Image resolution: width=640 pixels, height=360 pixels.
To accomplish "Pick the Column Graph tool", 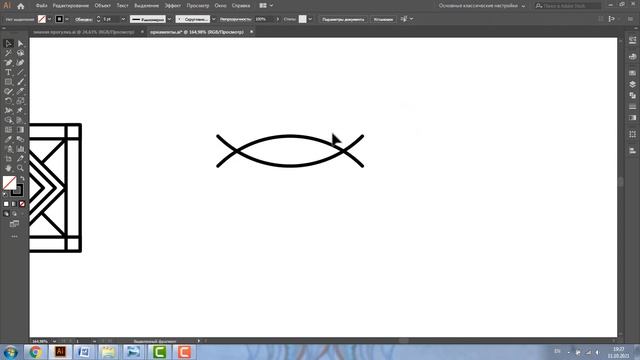I will pos(20,149).
